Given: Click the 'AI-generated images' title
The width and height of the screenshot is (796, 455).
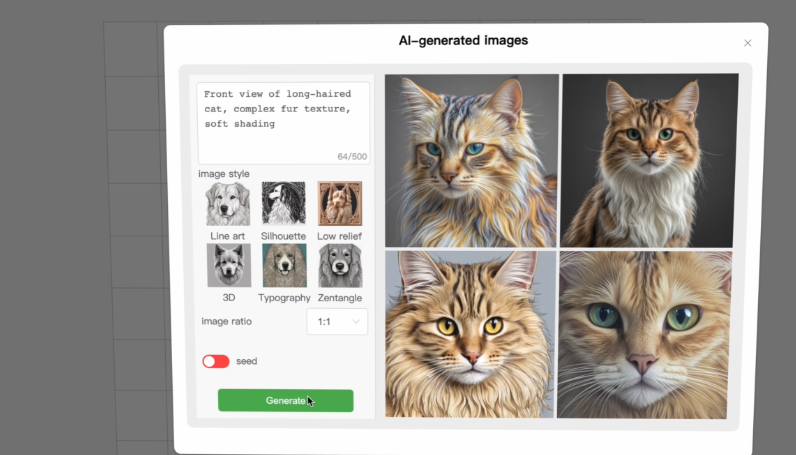Looking at the screenshot, I should (x=463, y=41).
